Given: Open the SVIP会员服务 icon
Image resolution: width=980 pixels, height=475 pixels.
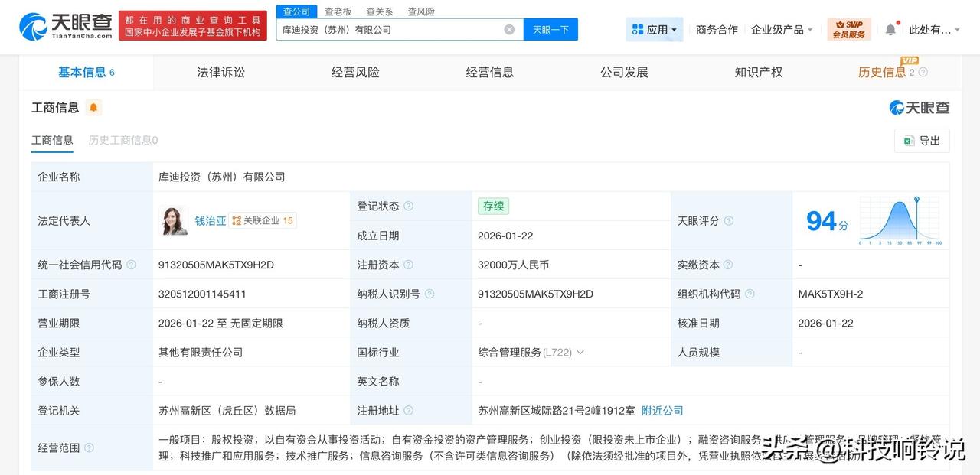Looking at the screenshot, I should click(850, 28).
